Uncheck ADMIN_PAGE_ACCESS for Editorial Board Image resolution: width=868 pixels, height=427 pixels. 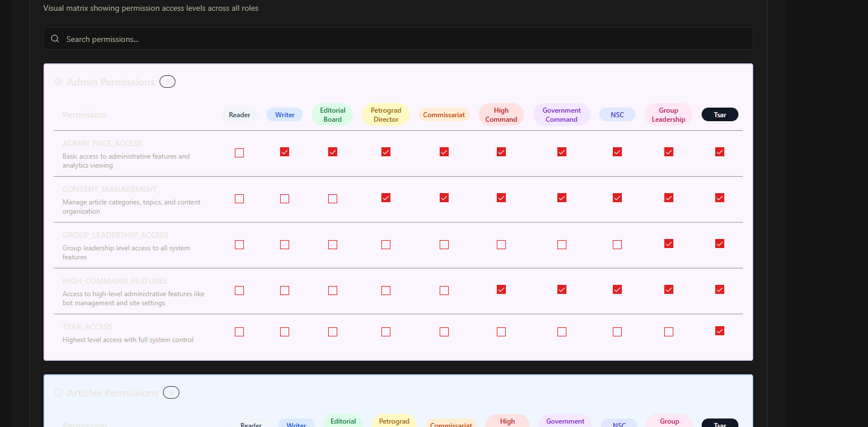[333, 152]
